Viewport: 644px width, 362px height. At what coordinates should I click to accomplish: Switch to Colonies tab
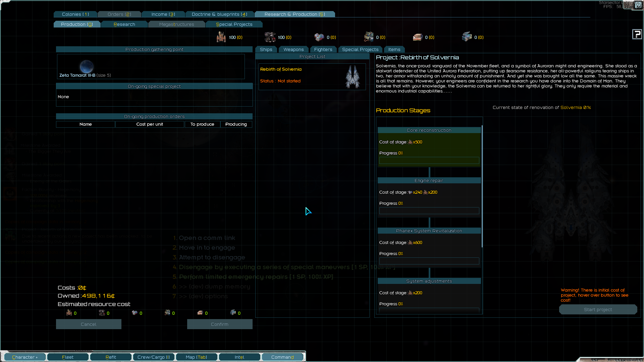(x=75, y=14)
